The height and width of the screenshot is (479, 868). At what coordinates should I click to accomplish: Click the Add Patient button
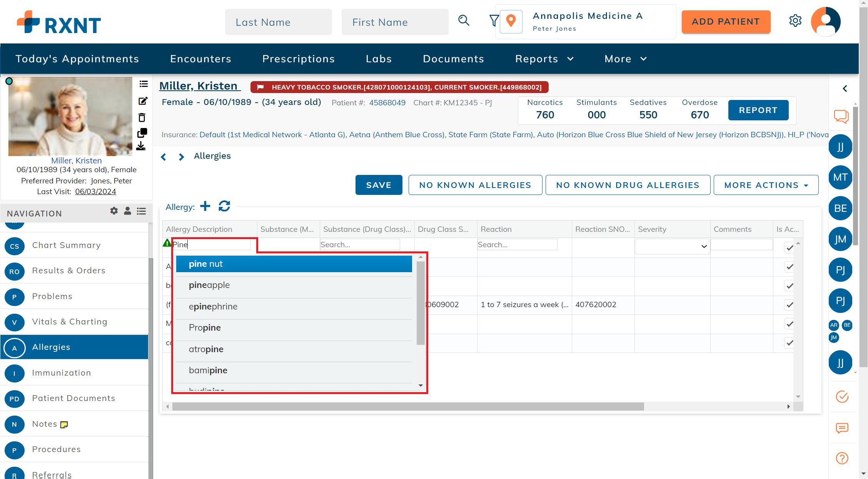pos(726,22)
